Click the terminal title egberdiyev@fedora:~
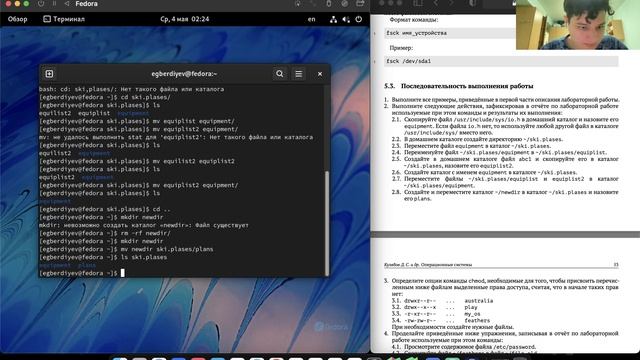This screenshot has height=360, width=640. coord(184,74)
